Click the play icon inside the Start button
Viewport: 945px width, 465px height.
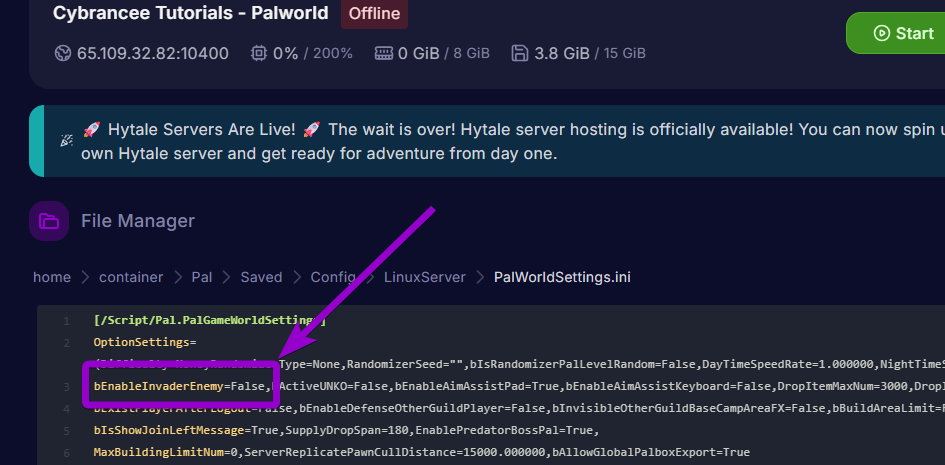(881, 33)
